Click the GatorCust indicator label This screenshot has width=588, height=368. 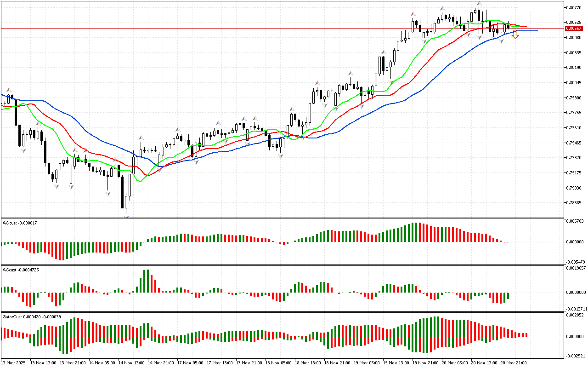(x=32, y=317)
